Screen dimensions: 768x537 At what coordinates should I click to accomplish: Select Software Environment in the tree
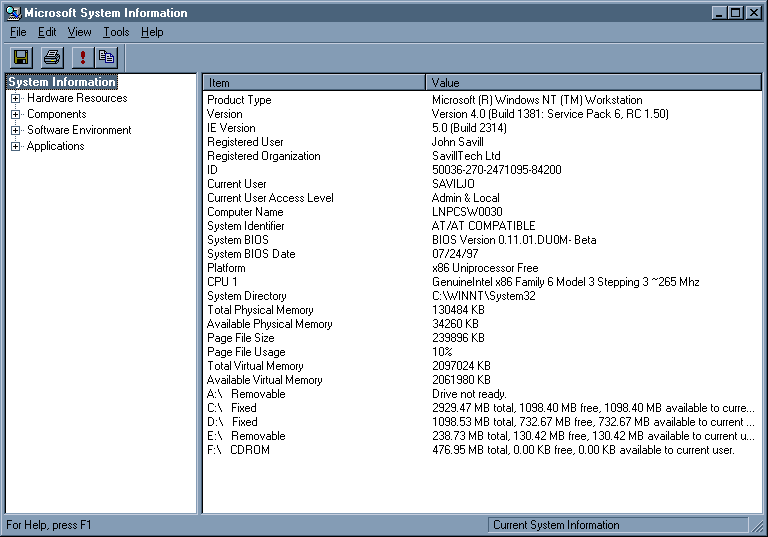(79, 130)
